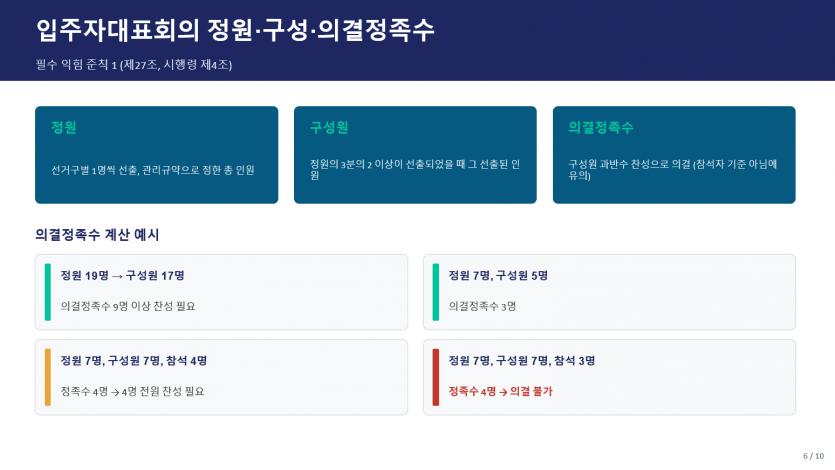
Task: Click the 의결정족수 card heading
Action: click(x=601, y=128)
